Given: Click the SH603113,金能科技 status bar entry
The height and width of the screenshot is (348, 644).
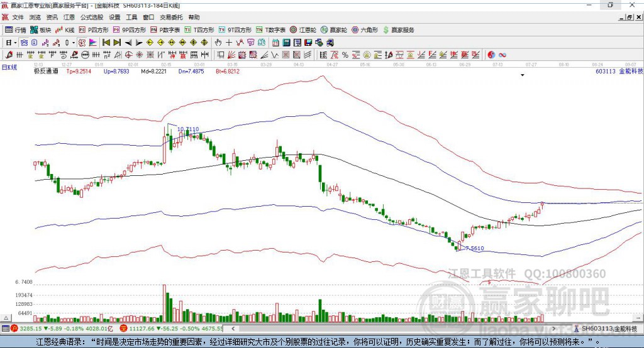Looking at the screenshot, I should tap(606, 329).
